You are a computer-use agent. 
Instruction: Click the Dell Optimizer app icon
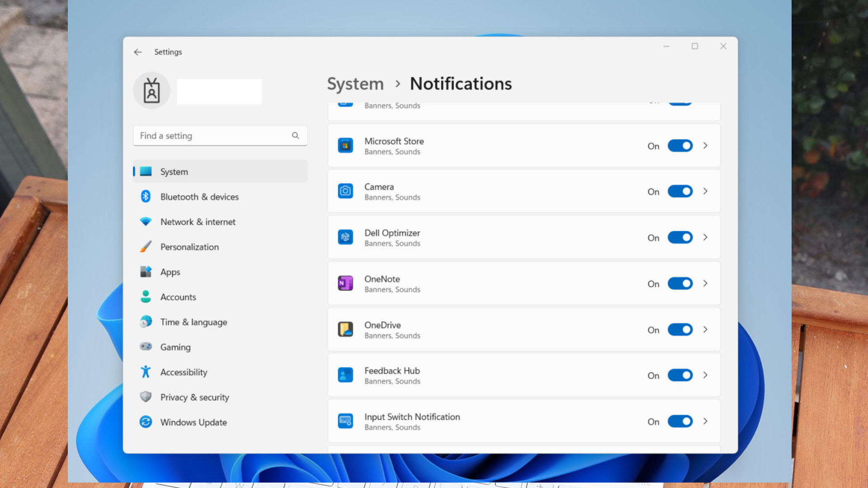coord(345,237)
